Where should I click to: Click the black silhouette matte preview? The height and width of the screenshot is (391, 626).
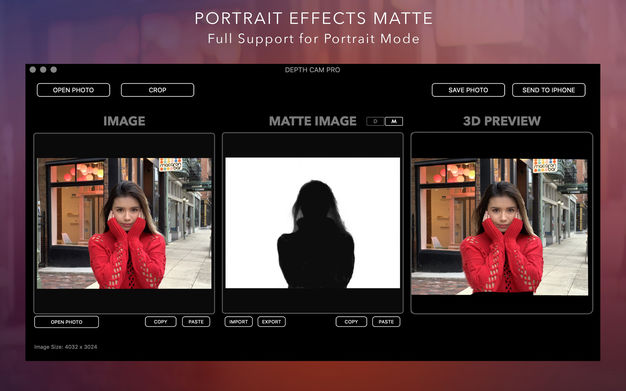point(313,223)
